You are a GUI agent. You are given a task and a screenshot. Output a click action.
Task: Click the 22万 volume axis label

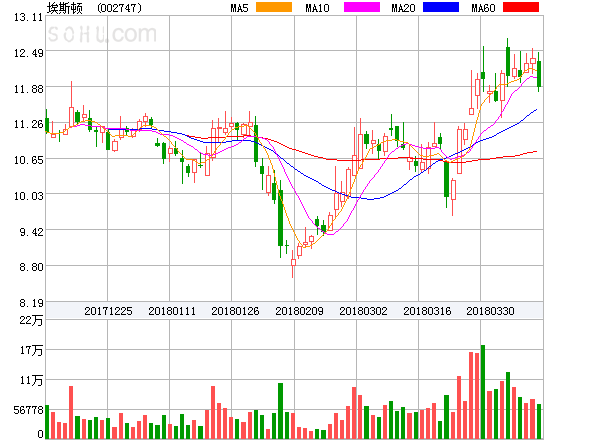pos(31,320)
